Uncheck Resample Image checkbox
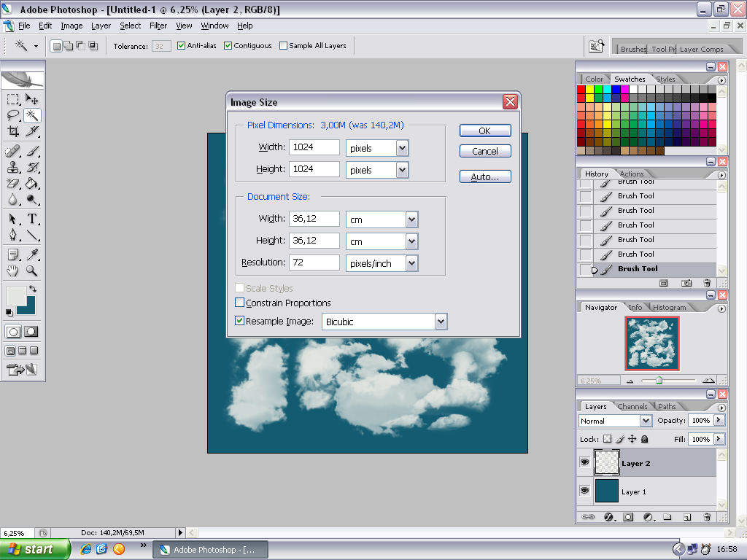 click(x=239, y=321)
